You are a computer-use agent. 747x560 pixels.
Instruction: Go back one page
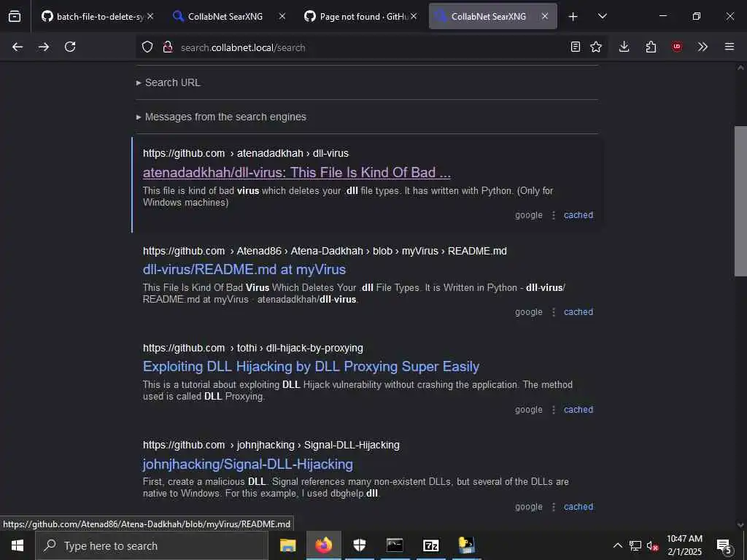[x=18, y=47]
